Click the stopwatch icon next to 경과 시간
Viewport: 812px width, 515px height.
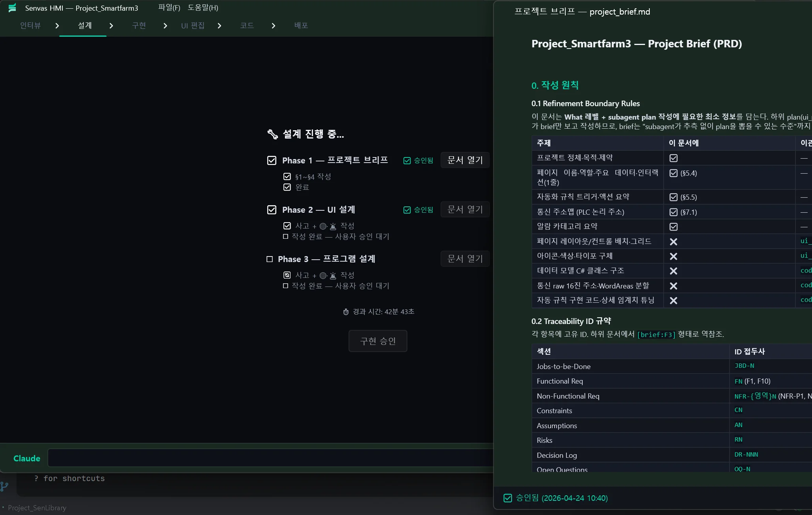(x=346, y=312)
